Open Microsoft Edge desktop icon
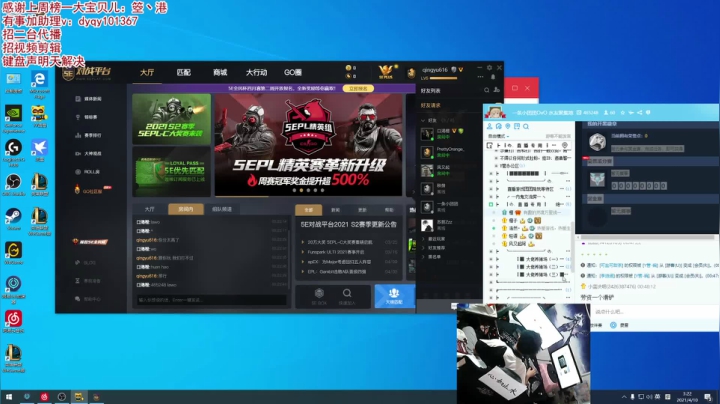720x404 pixels. tap(39, 84)
